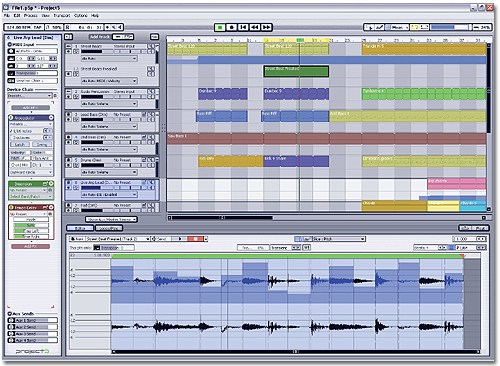Click the play preview icon in editor toolbar

[x=180, y=239]
